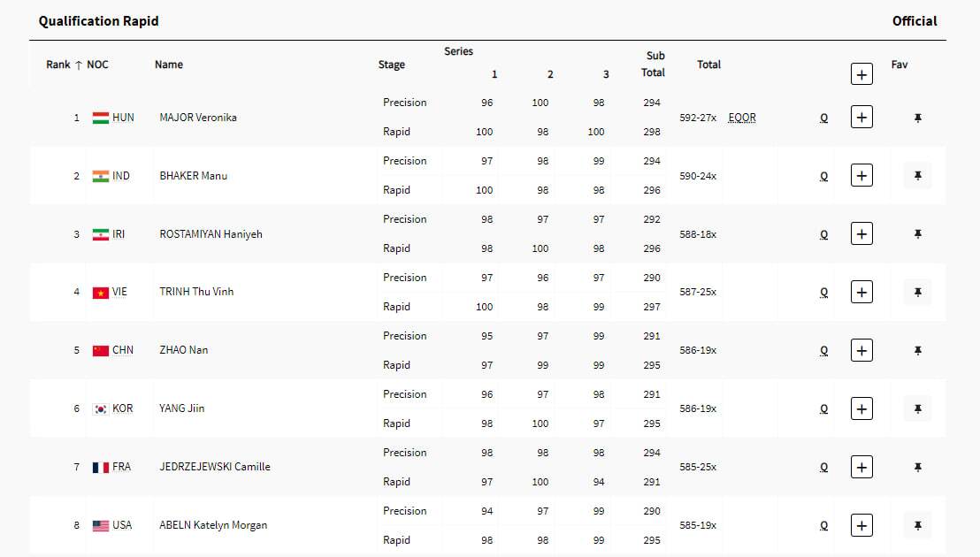Viewport: 980px width, 557px height.
Task: Pin ZHAO Nan as favorite
Action: [917, 350]
